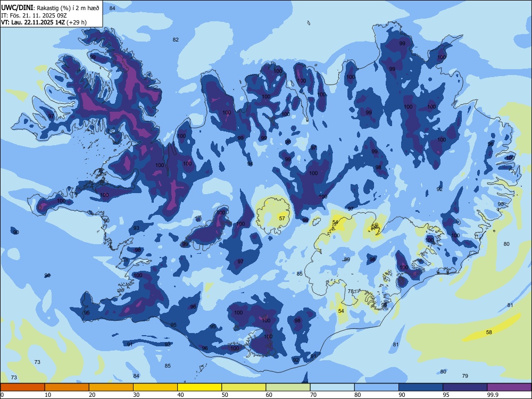
Task: Click the legend tick label '30'
Action: [x=136, y=395]
